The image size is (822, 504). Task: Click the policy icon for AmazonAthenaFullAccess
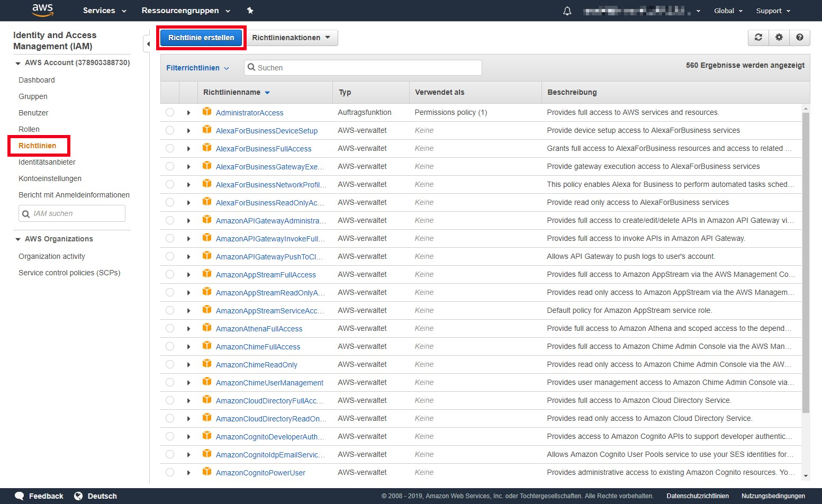[207, 328]
